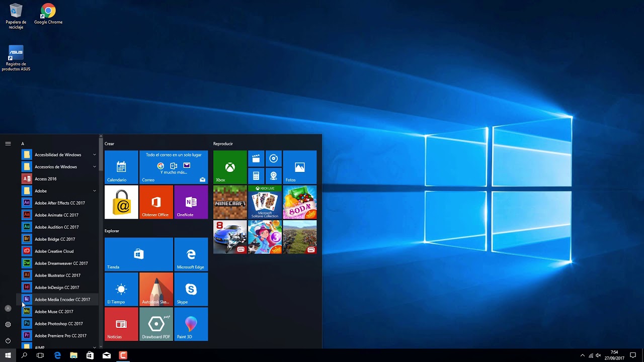
Task: Expand Accesibilidad de Windows folder
Action: (x=59, y=155)
